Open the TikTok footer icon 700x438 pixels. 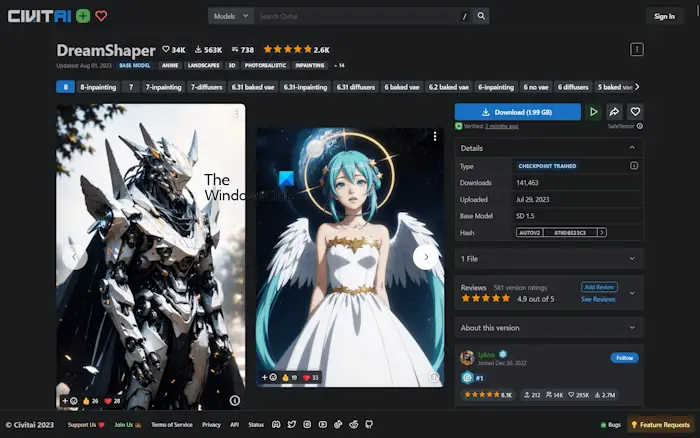(x=338, y=424)
